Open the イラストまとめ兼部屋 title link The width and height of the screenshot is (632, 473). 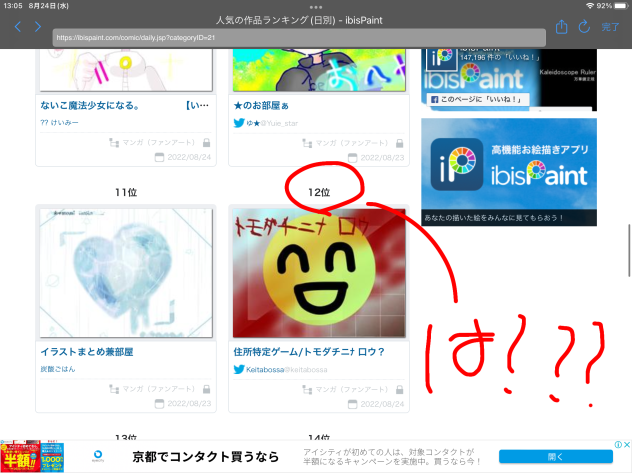click(87, 352)
